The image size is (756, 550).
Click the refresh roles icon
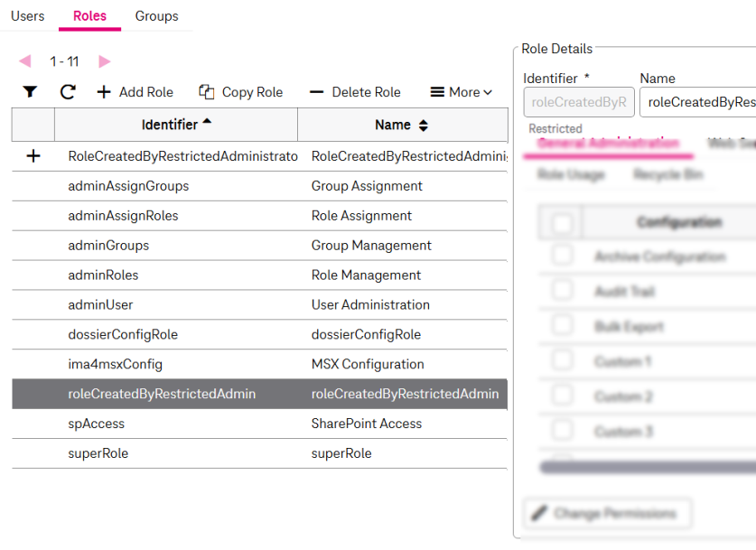(x=68, y=92)
